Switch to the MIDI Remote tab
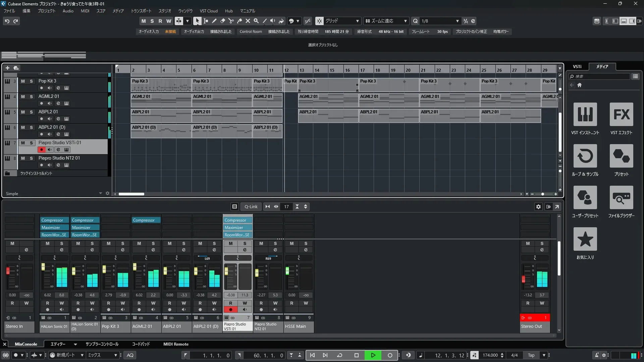Viewport: 644px width, 362px height. coord(176,344)
